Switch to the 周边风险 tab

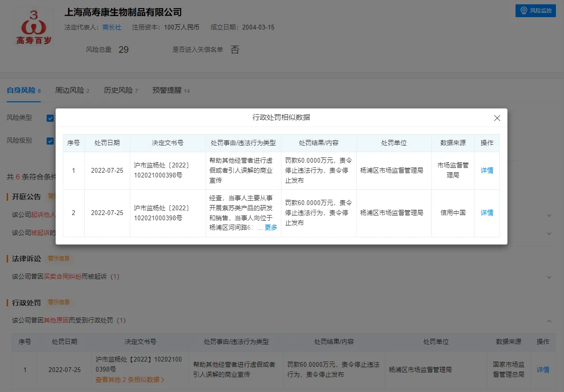(x=72, y=90)
